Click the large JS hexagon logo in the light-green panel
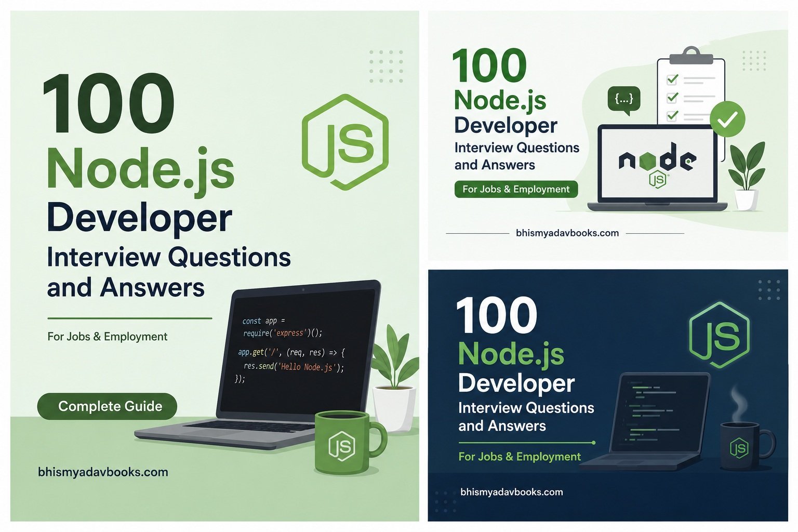This screenshot has height=532, width=798. (x=345, y=142)
